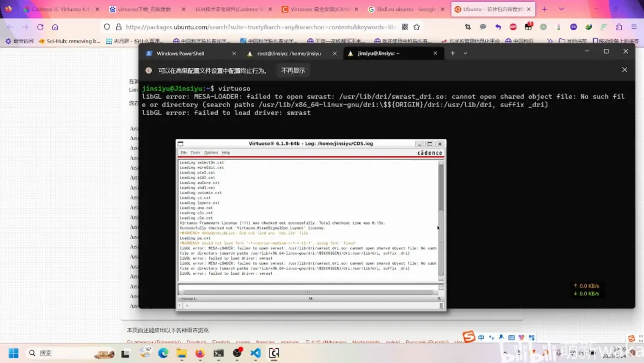This screenshot has height=363, width=644.
Task: Open Tools menu in Virtuoso log window
Action: click(195, 153)
